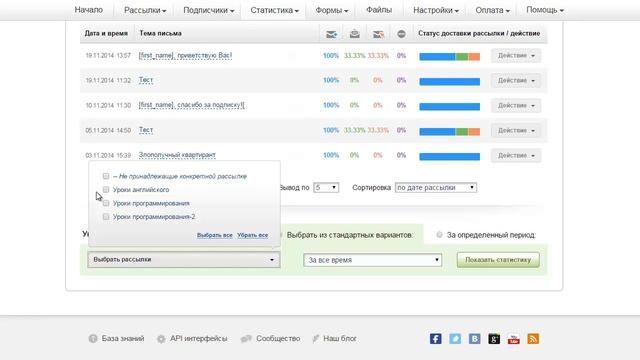
Task: Open the '[first_name], спасибо за подписку!' email link
Action: pyautogui.click(x=191, y=105)
